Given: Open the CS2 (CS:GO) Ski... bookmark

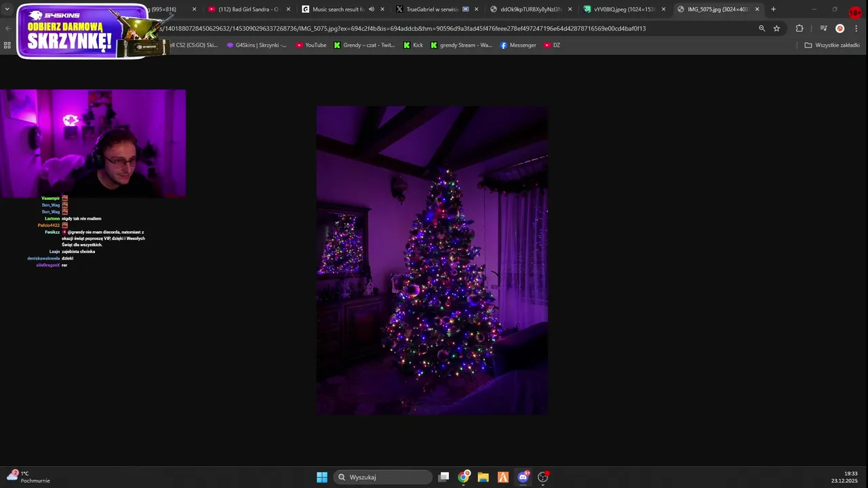Looking at the screenshot, I should tap(193, 45).
